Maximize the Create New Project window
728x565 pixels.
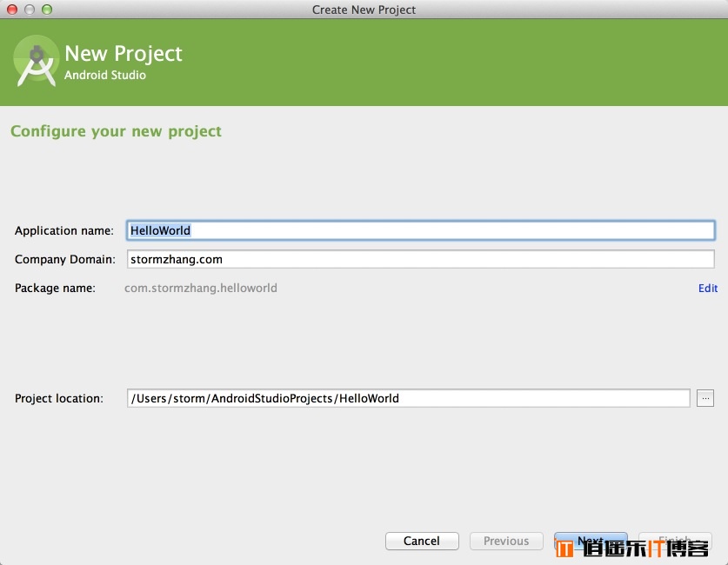click(x=47, y=10)
